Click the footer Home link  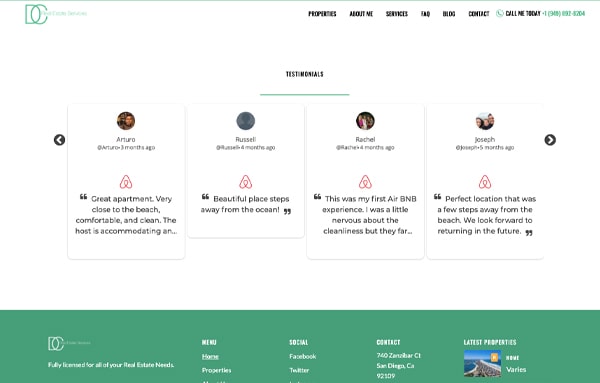pos(210,356)
